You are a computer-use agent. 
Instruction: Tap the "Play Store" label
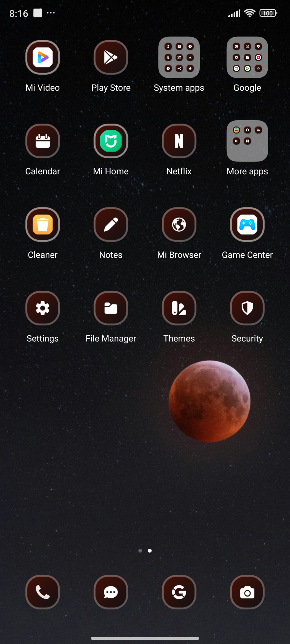111,88
